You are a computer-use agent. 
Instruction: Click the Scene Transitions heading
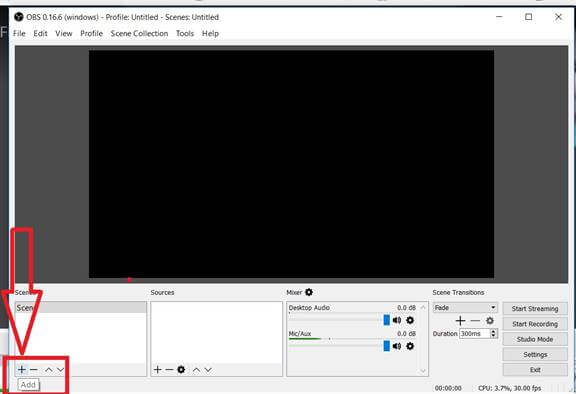pos(458,292)
